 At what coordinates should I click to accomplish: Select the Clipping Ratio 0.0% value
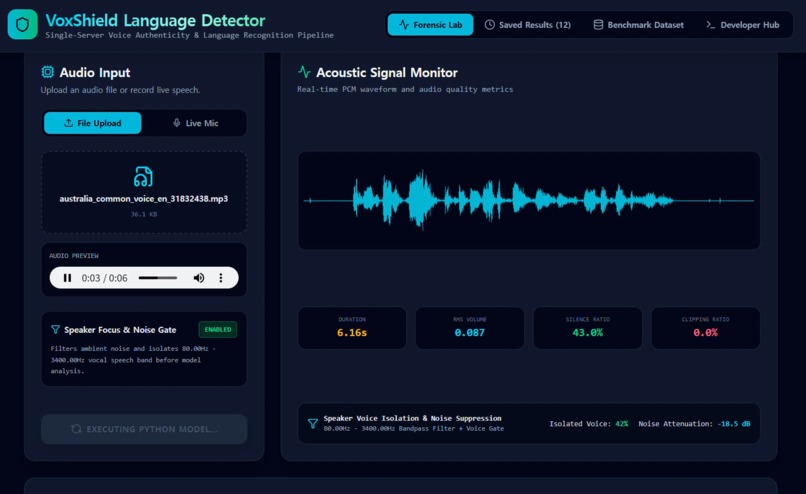click(x=705, y=333)
